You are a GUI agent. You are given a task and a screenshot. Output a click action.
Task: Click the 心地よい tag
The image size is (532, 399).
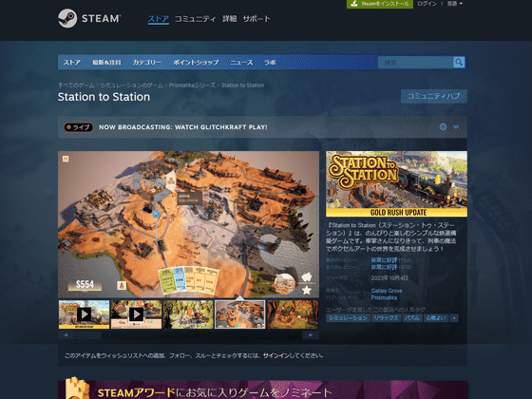pos(436,318)
